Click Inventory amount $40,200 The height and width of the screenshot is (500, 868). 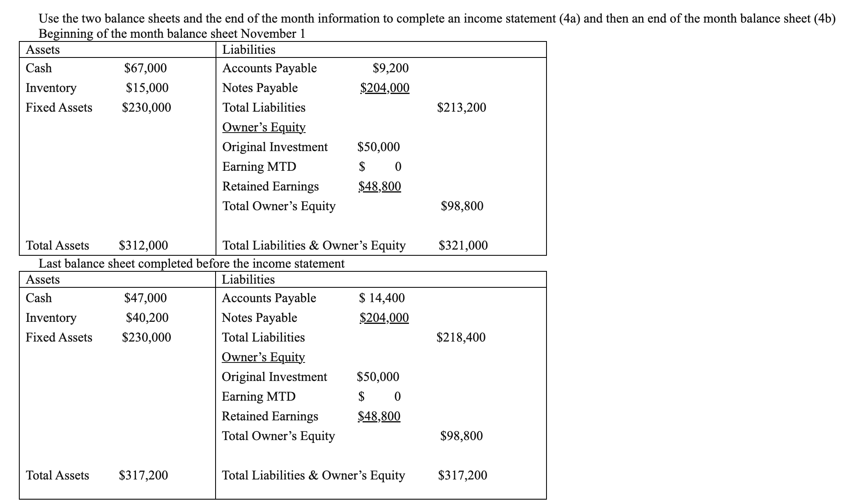pos(147,318)
